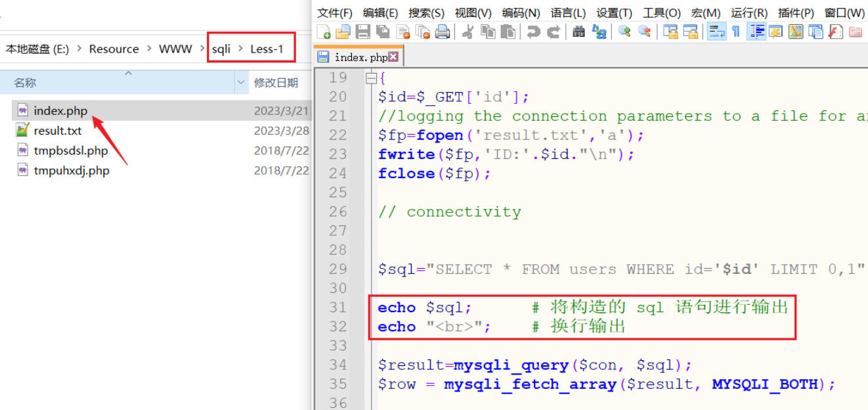Image resolution: width=868 pixels, height=410 pixels.
Task: Click the Undo toolbar icon
Action: click(533, 32)
